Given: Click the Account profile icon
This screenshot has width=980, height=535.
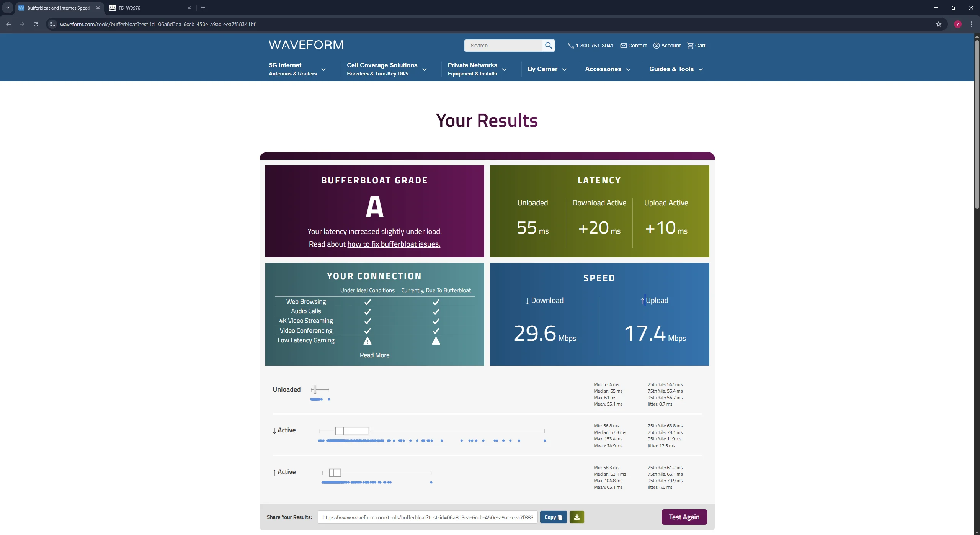Looking at the screenshot, I should coord(656,46).
